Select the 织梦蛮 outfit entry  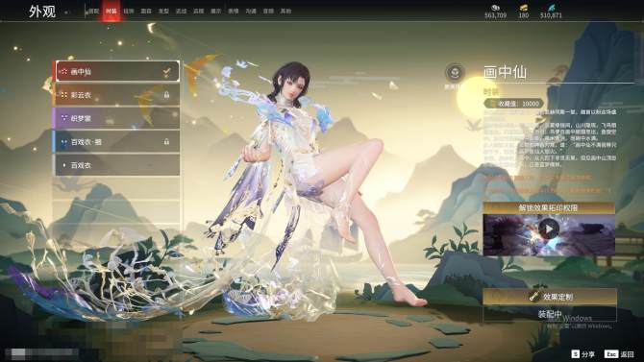(x=116, y=118)
